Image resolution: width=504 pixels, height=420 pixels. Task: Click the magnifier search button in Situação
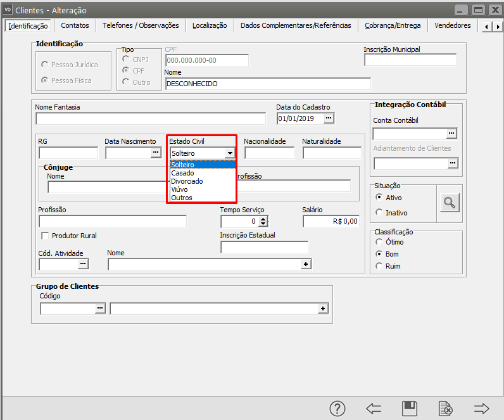(x=449, y=203)
